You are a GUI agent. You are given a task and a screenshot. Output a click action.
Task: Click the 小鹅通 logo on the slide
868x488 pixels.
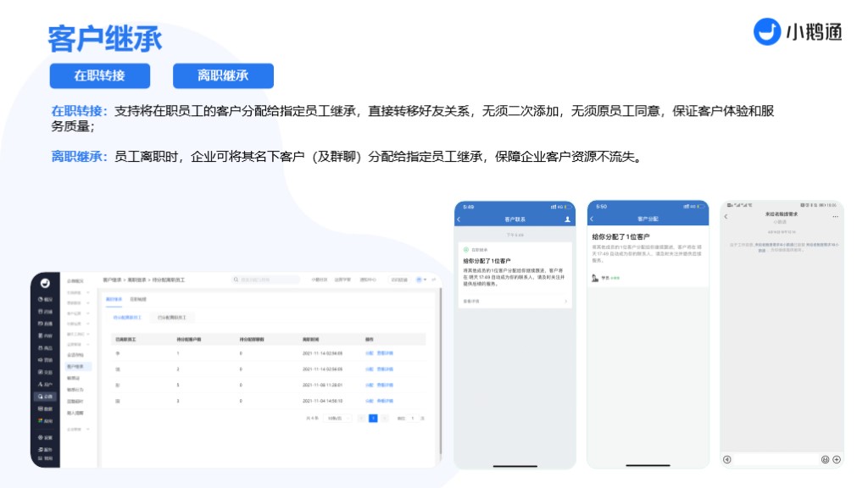tap(798, 31)
